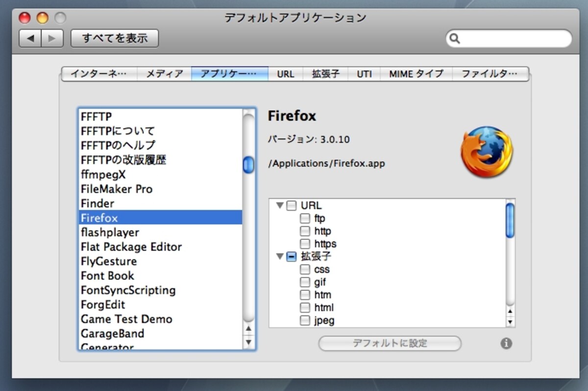Toggle the ftp URL checkbox
The height and width of the screenshot is (391, 588).
(305, 218)
